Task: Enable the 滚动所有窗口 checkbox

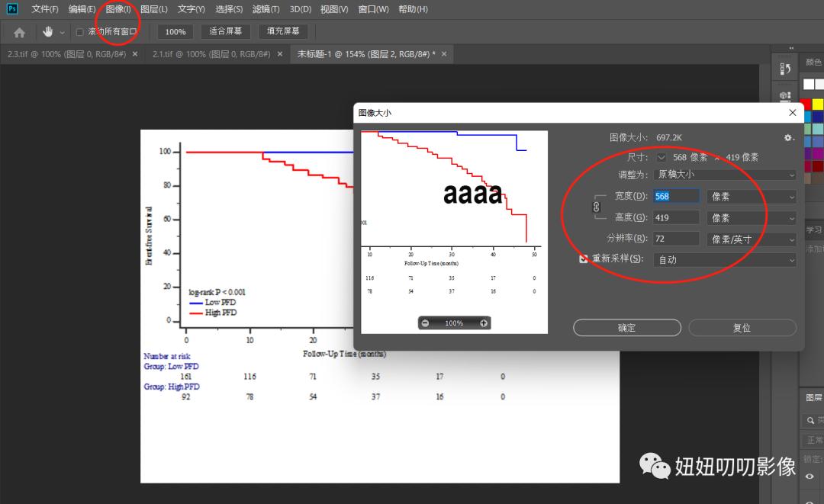Action: click(x=79, y=32)
